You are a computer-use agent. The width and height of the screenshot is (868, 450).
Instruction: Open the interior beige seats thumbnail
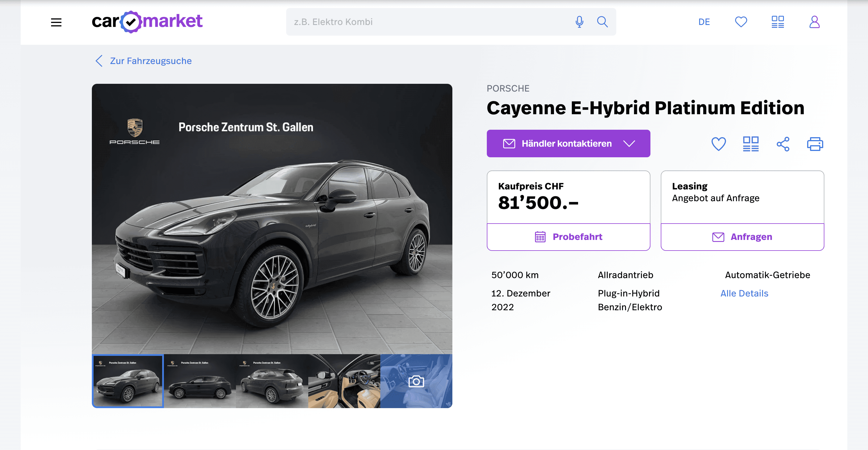[344, 381]
